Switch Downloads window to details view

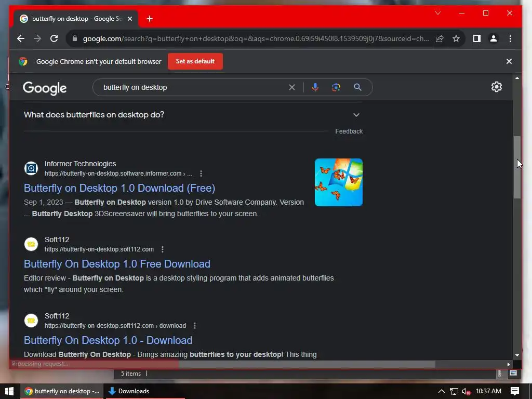499,374
